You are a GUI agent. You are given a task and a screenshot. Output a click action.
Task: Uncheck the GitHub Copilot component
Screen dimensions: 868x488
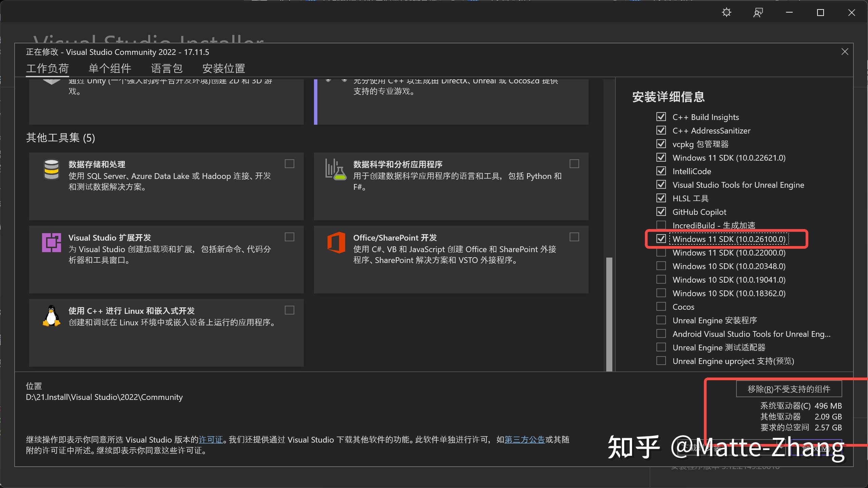pyautogui.click(x=662, y=211)
